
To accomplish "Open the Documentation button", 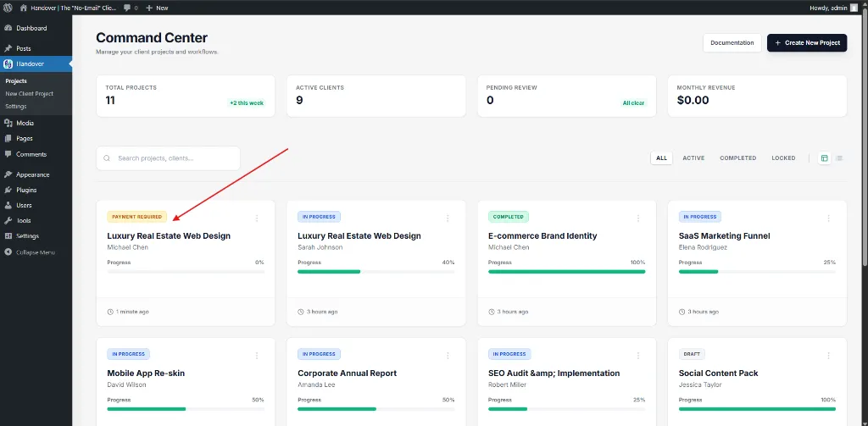I will pyautogui.click(x=732, y=42).
